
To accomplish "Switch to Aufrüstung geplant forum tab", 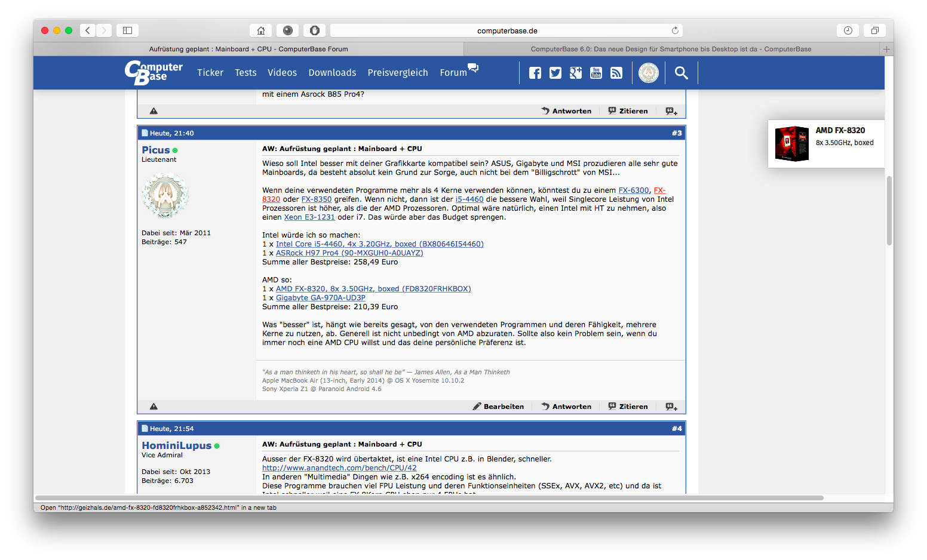I will [248, 49].
